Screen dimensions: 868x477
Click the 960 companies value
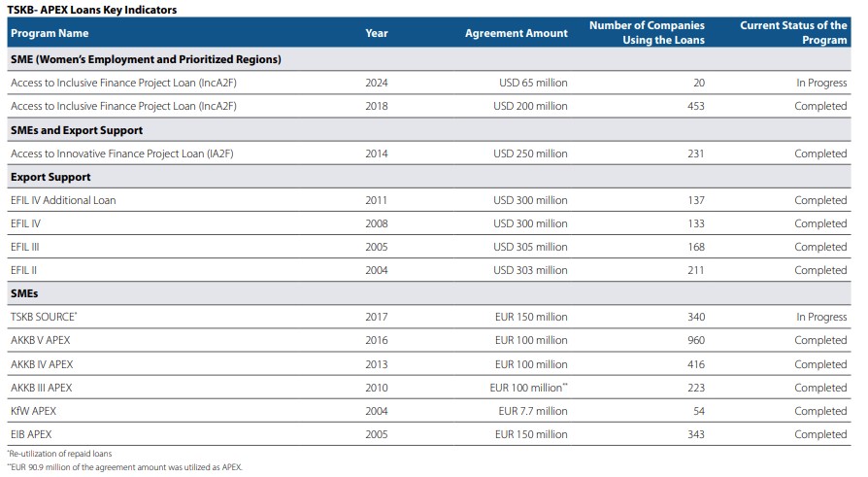[x=695, y=340]
